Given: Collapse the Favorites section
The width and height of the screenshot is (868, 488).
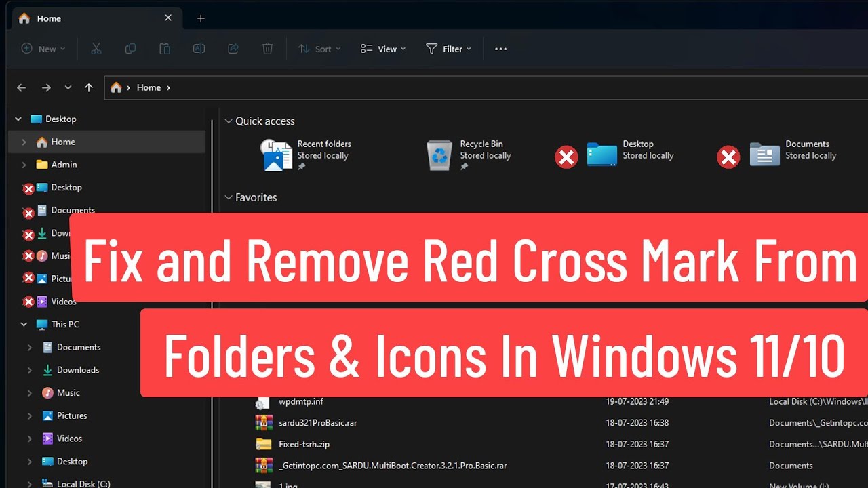Looking at the screenshot, I should pyautogui.click(x=229, y=198).
